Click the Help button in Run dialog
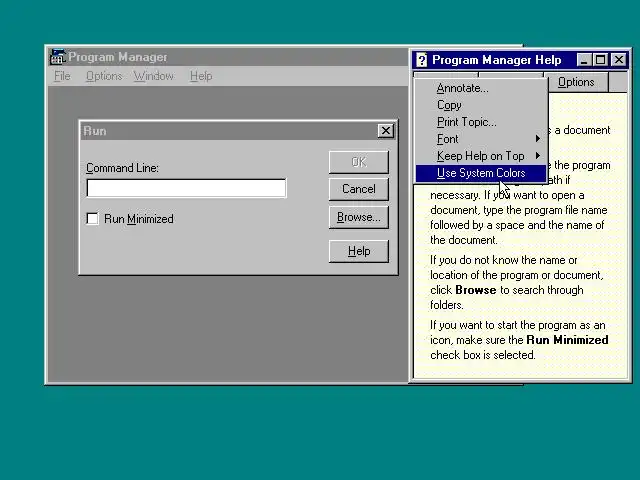Viewport: 640px width, 480px height. point(359,251)
